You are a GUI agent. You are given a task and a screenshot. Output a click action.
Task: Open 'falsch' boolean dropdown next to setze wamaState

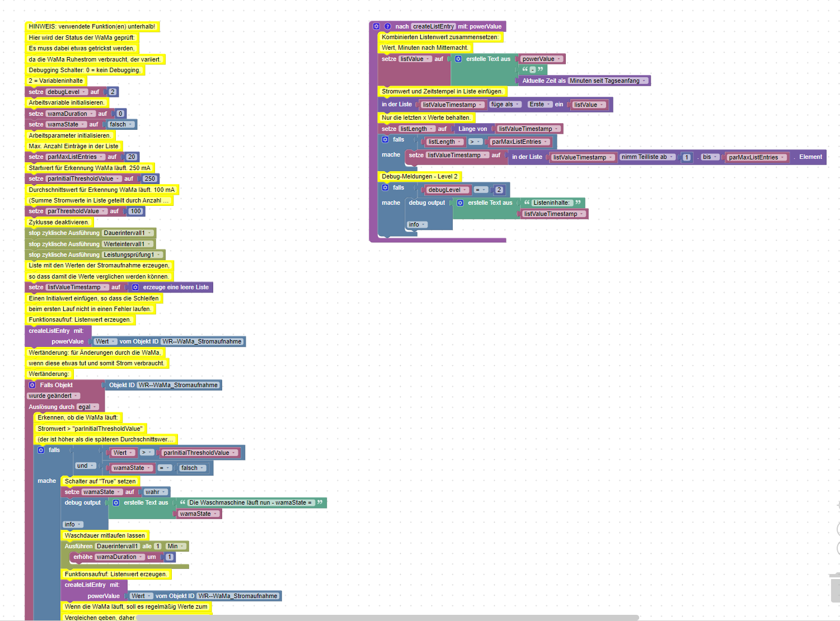[x=121, y=124]
